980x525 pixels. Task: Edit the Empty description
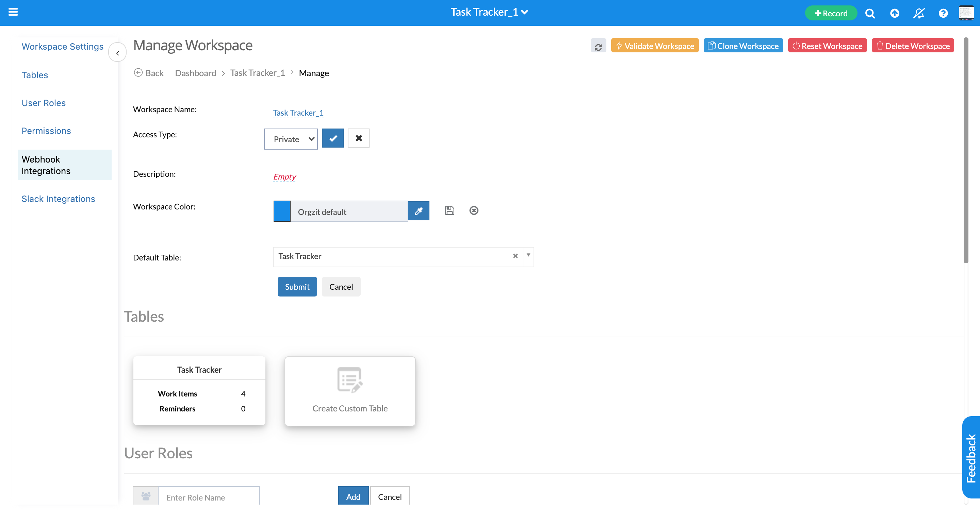284,176
